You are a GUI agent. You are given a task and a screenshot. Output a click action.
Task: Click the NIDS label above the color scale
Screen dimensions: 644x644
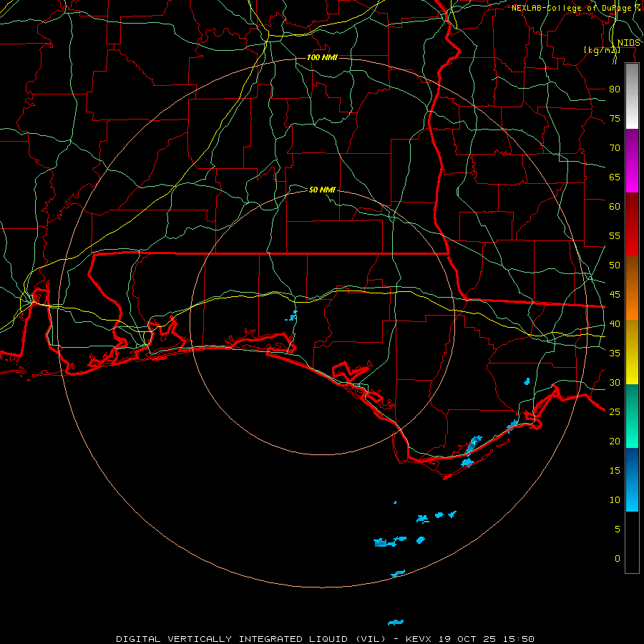click(628, 43)
